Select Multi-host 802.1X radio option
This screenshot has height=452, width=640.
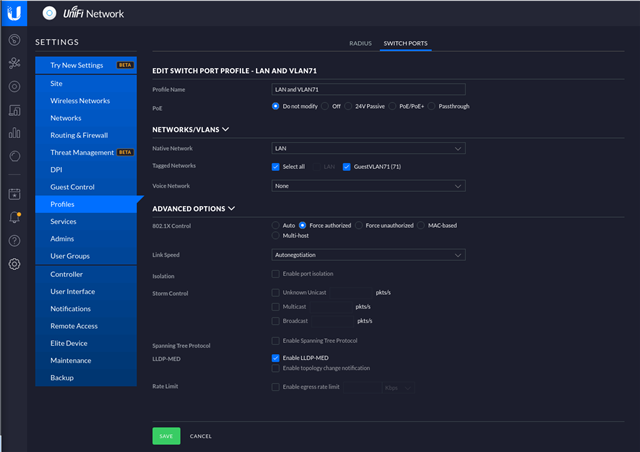pos(276,236)
